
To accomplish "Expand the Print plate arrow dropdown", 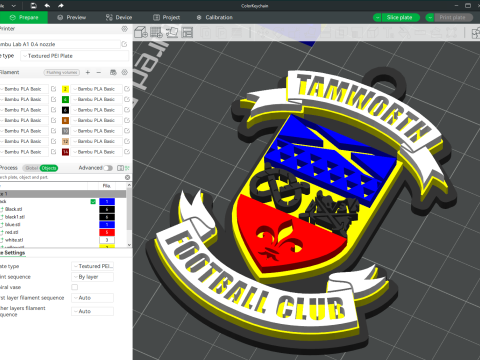I will pos(430,17).
